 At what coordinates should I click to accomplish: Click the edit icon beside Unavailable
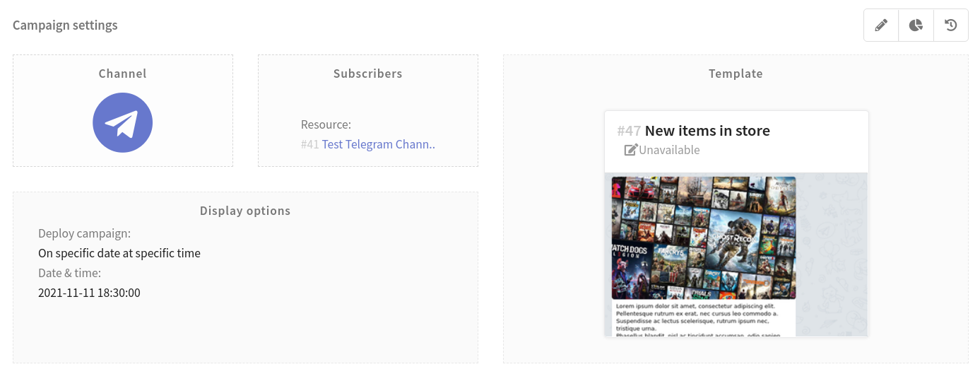[x=631, y=150]
